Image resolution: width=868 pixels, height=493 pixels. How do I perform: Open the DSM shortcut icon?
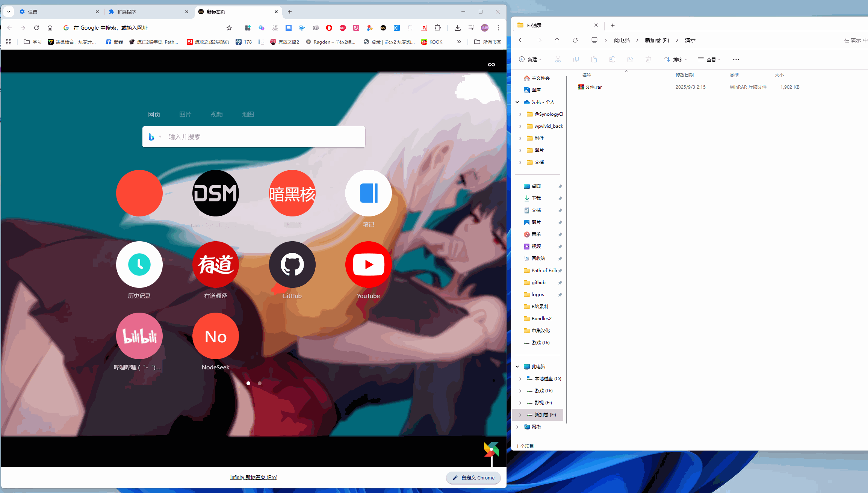(215, 193)
